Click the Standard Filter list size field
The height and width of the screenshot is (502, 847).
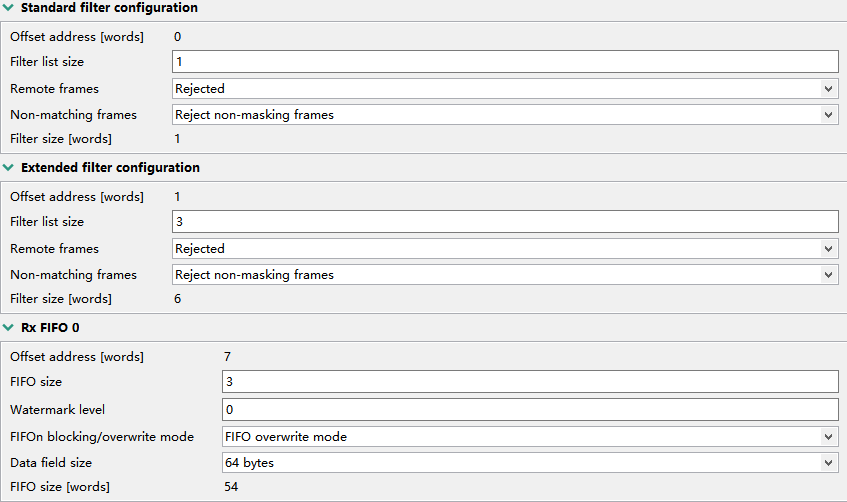[x=504, y=62]
